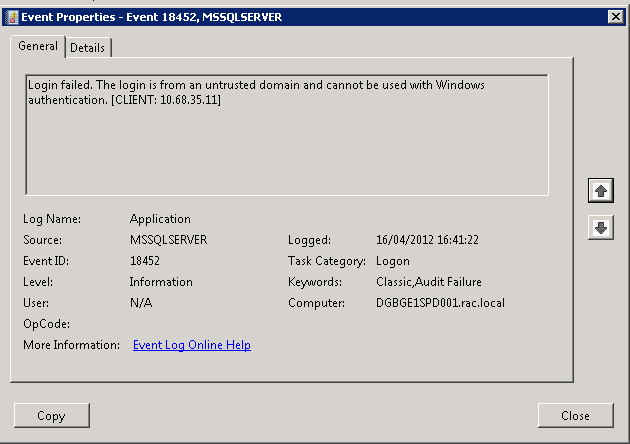The width and height of the screenshot is (630, 444).
Task: Click the Task Category value Logon
Action: pyautogui.click(x=393, y=261)
